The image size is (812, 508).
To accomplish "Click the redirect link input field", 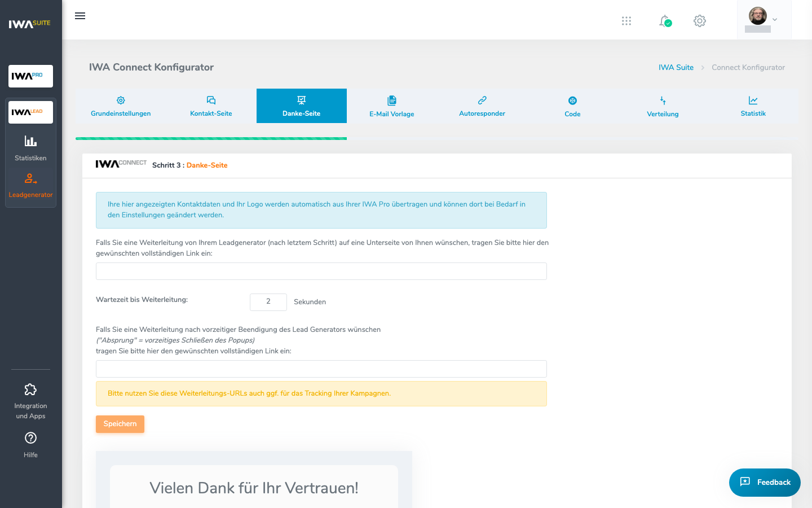I will tap(321, 271).
